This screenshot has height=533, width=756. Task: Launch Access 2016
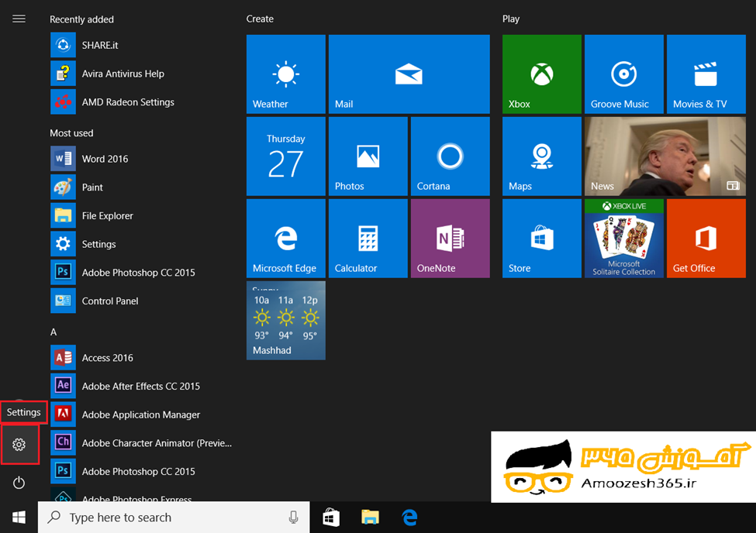91,358
